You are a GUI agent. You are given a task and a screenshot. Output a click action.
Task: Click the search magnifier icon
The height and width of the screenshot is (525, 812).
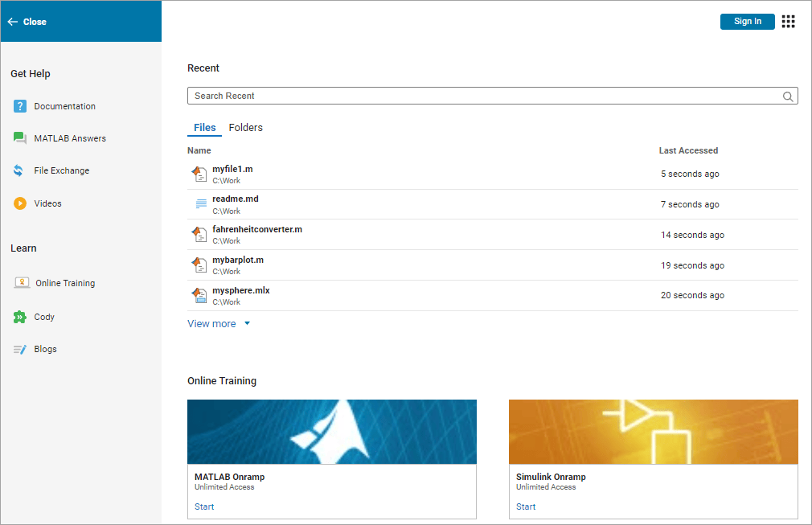click(788, 96)
